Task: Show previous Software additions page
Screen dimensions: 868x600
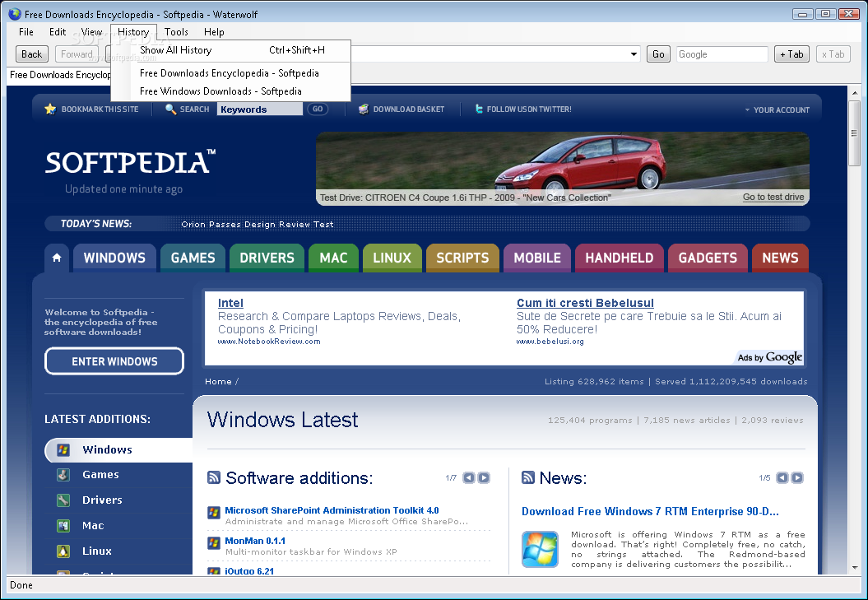Action: tap(469, 477)
